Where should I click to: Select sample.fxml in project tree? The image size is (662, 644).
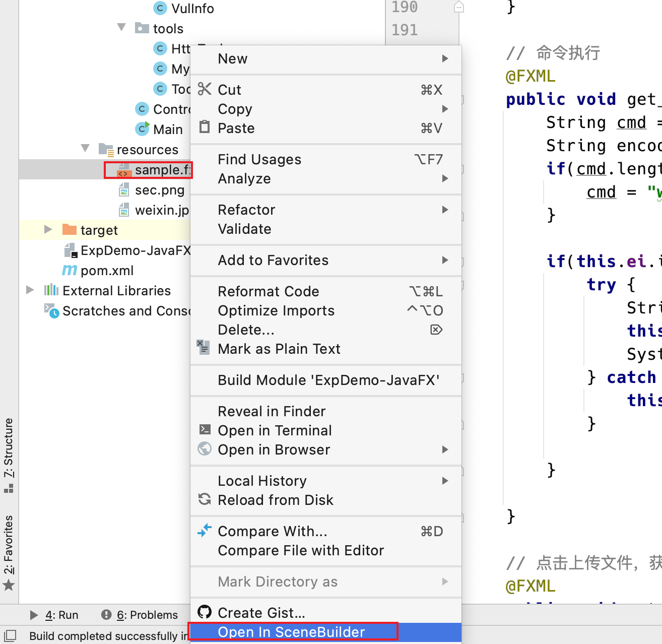[104, 170]
